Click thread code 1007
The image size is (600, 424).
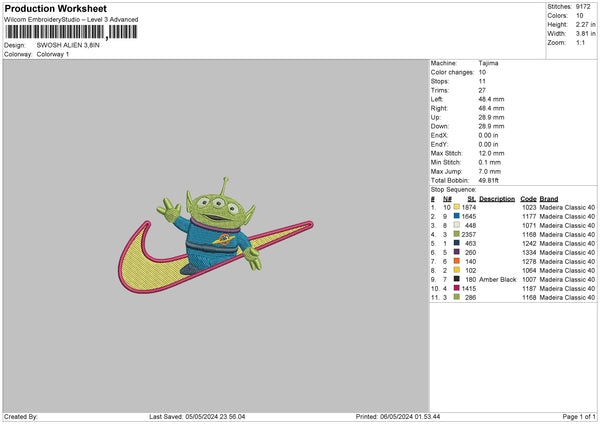[x=529, y=279]
